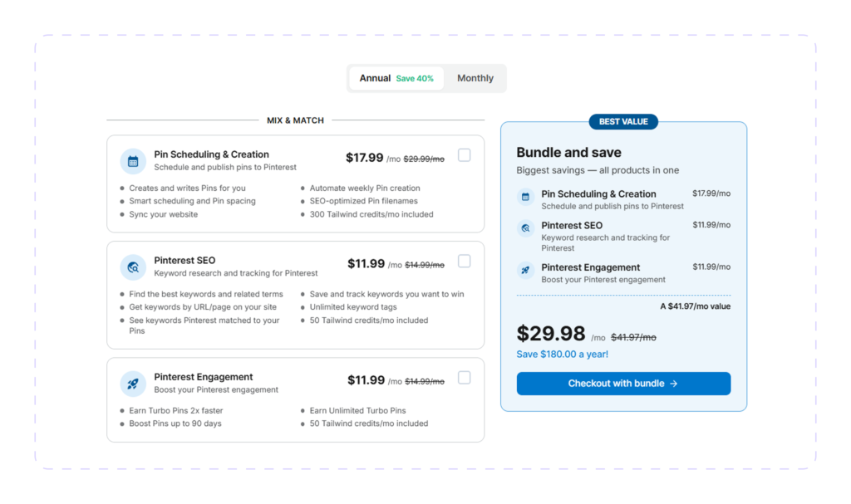The width and height of the screenshot is (851, 504).
Task: Click the calendar icon for Pin Scheduling & Creation
Action: (133, 161)
